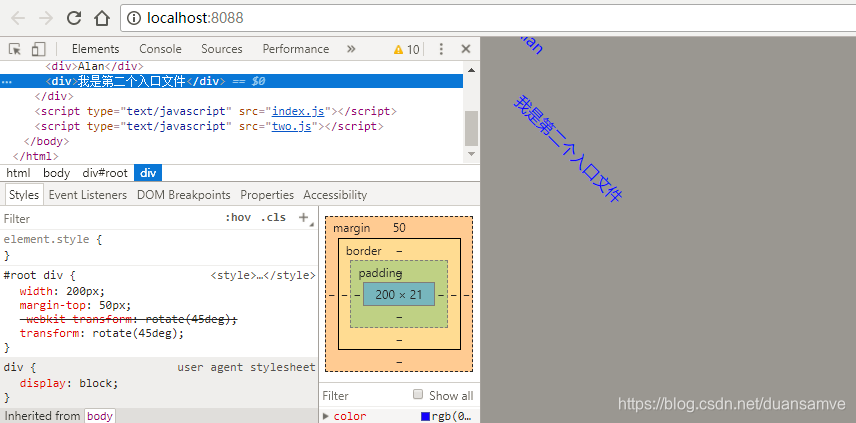Select the Styles sub-tab
The image size is (856, 423).
(24, 195)
